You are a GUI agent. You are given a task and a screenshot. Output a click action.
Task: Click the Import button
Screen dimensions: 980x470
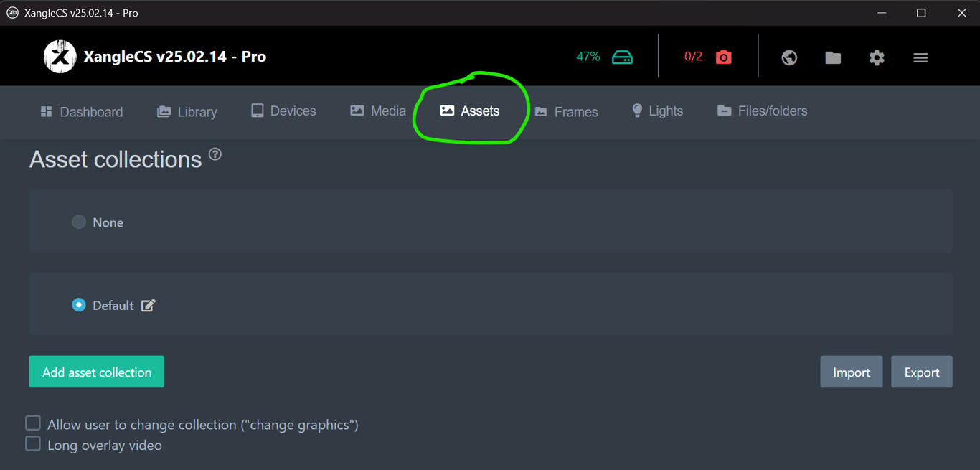(852, 372)
